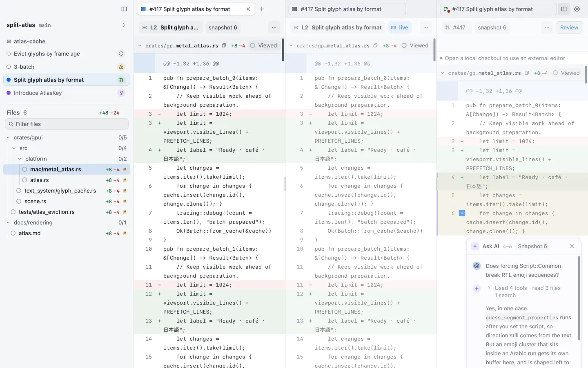Mark scene.rs as viewed in file tree

pyautogui.click(x=19, y=201)
